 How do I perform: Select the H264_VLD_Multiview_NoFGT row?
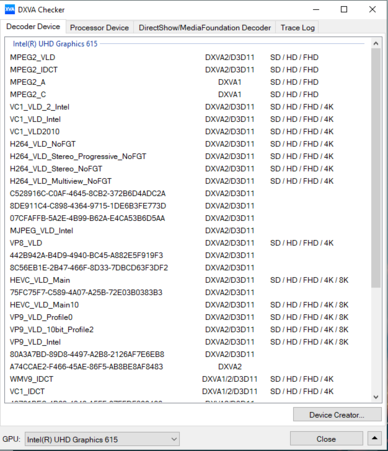click(x=188, y=181)
